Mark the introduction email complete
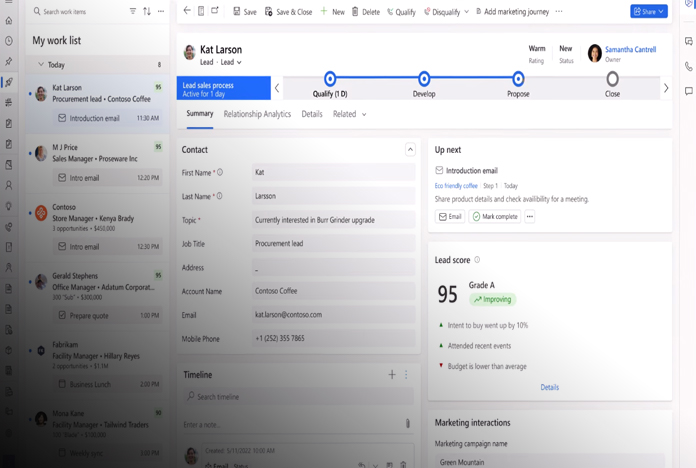Viewport: 696px width, 468px height. click(x=495, y=216)
